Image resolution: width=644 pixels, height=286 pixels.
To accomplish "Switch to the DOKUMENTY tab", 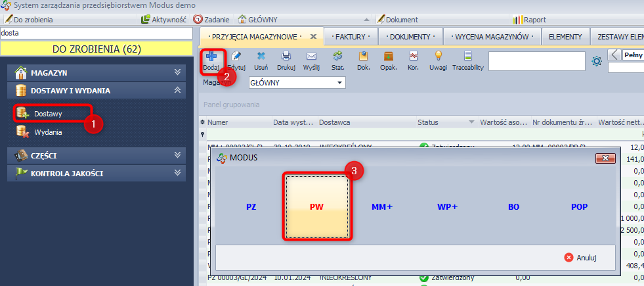I will pyautogui.click(x=410, y=37).
